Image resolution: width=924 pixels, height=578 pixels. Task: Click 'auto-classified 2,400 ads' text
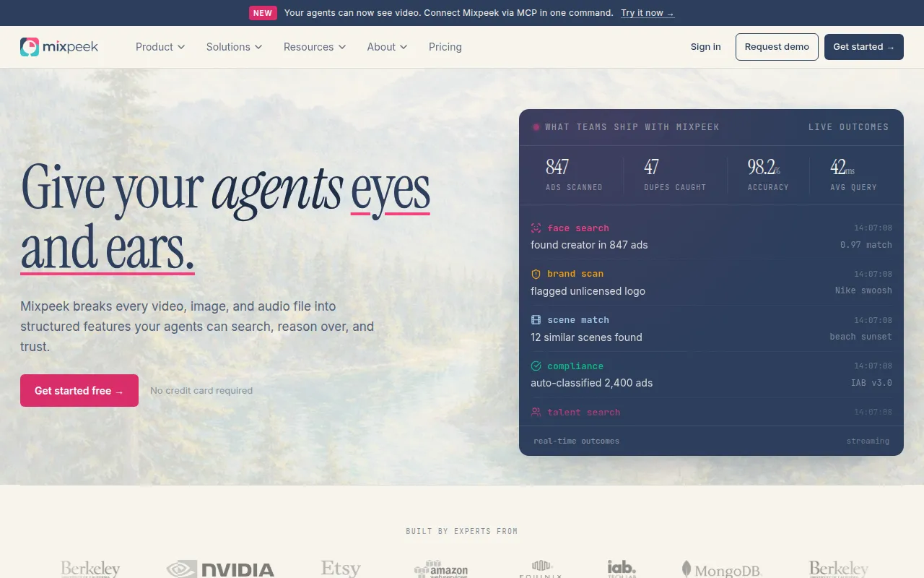coord(591,383)
